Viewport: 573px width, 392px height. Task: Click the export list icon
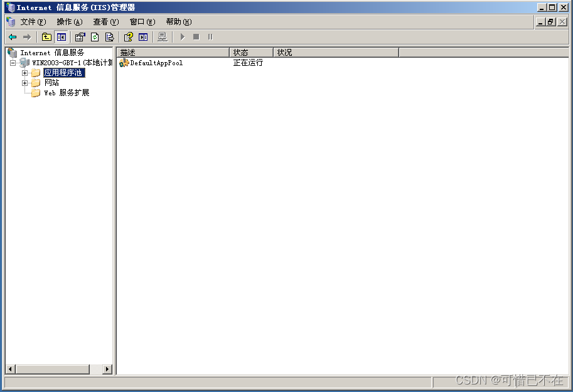109,37
